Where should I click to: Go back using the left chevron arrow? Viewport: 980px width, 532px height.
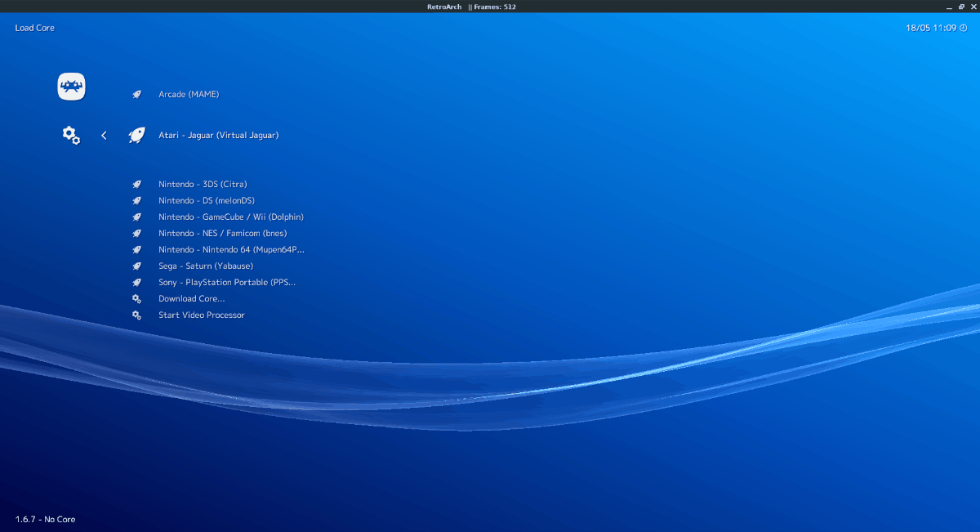[104, 136]
